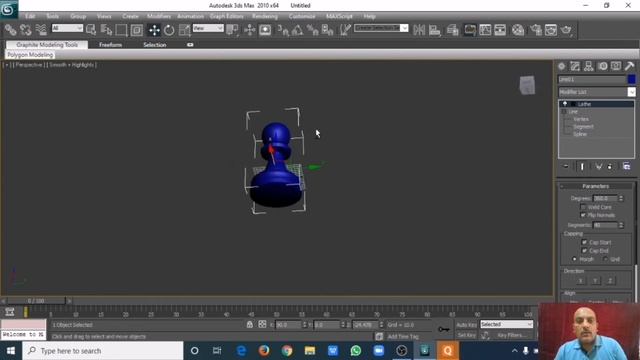Toggle the Keyboard Shortcut Override icon
Viewport: 640px width, 360px height.
[x=265, y=30]
